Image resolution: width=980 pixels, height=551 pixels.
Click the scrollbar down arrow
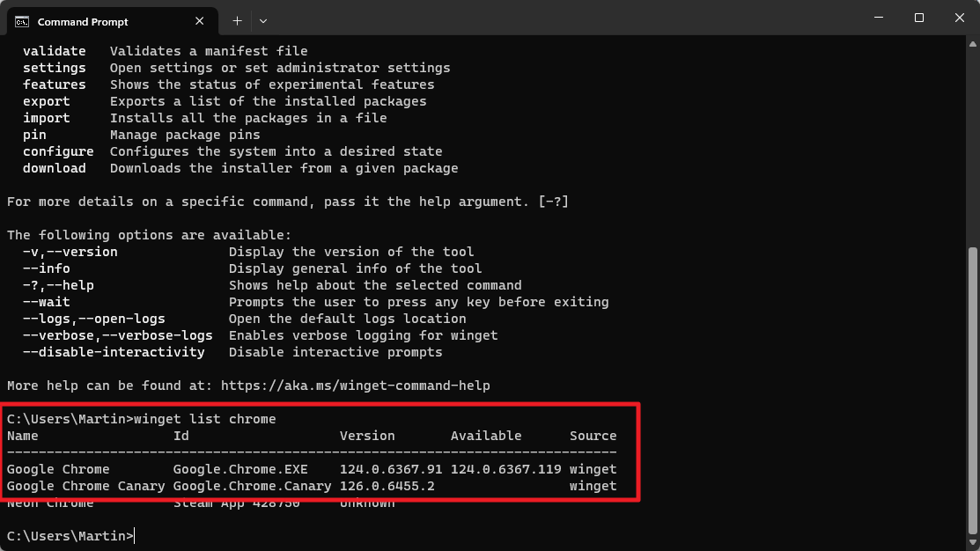973,543
